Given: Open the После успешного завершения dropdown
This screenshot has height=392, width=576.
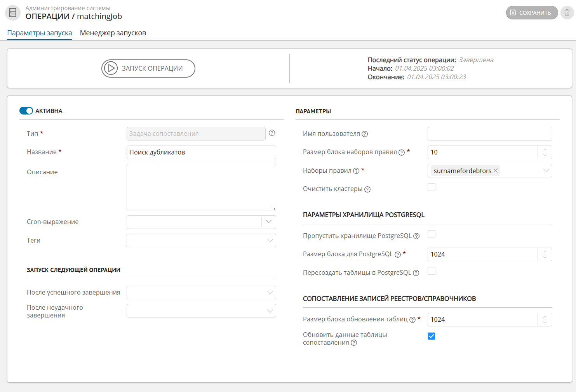Looking at the screenshot, I should click(270, 292).
